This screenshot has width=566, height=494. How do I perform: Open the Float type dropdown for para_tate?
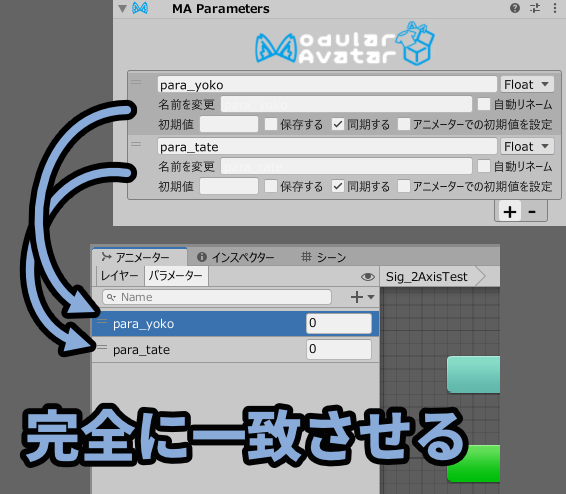pyautogui.click(x=527, y=147)
